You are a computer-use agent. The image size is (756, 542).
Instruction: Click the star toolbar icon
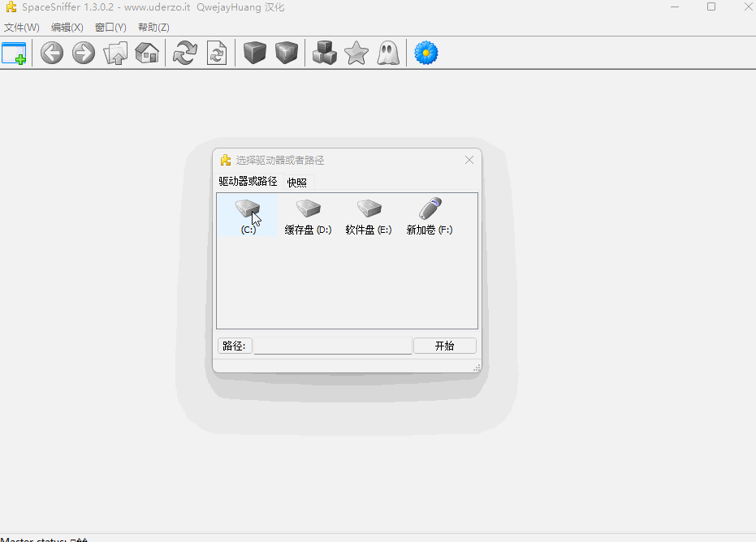coord(356,54)
